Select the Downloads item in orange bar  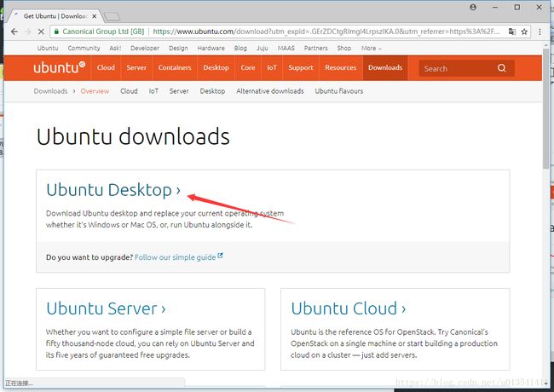click(385, 68)
